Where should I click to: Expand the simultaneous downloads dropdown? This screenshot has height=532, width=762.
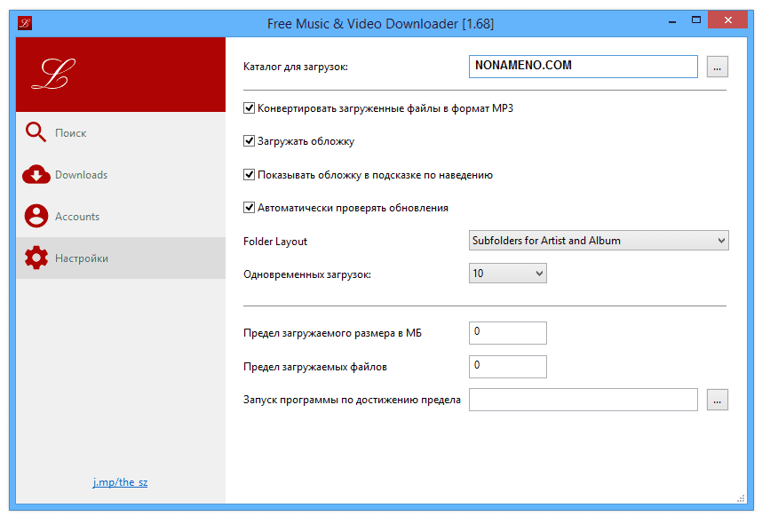[507, 274]
